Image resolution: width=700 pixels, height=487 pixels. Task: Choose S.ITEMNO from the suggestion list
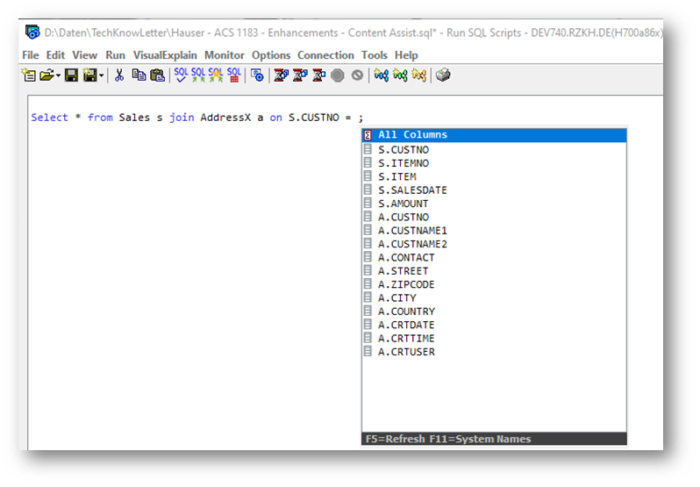[494, 163]
